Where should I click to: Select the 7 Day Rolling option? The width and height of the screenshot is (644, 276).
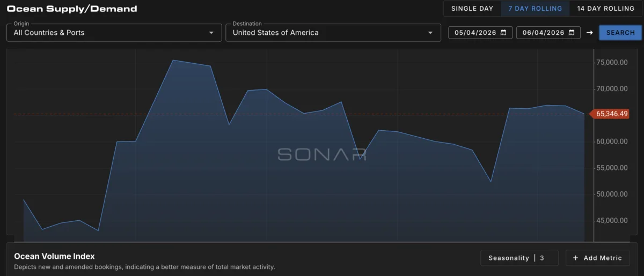535,9
